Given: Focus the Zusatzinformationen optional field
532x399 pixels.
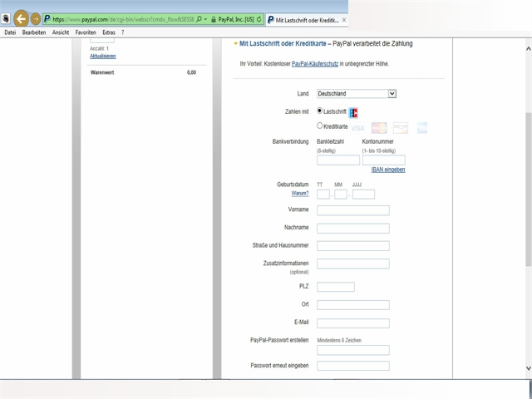Looking at the screenshot, I should coord(352,264).
